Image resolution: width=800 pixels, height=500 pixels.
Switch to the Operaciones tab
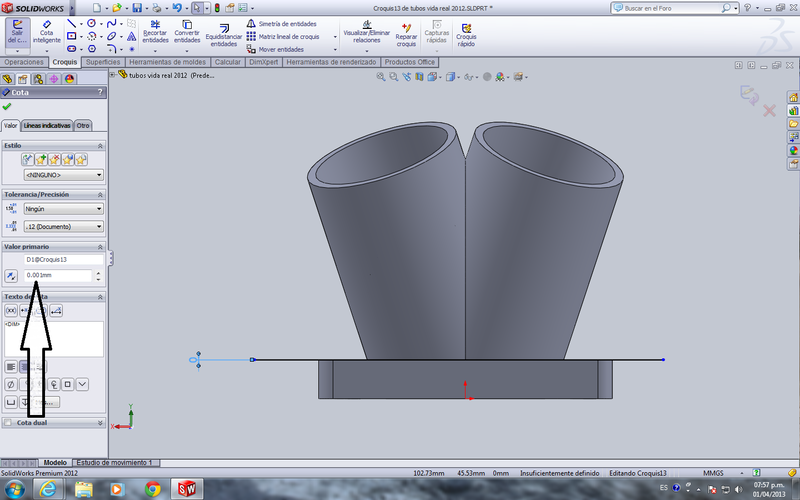pos(24,62)
